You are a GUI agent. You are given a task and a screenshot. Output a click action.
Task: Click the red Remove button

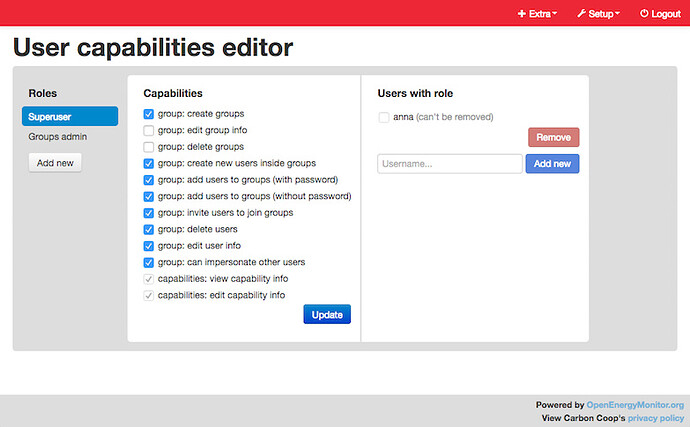coord(554,137)
